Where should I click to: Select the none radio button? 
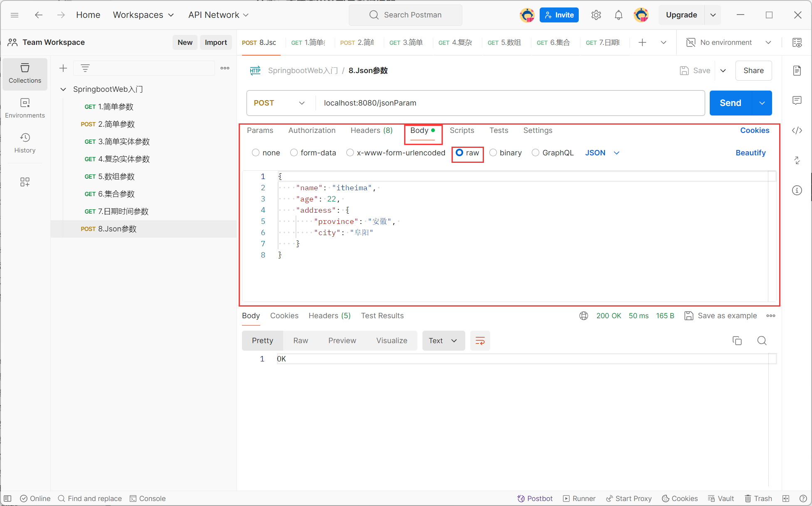pyautogui.click(x=256, y=152)
